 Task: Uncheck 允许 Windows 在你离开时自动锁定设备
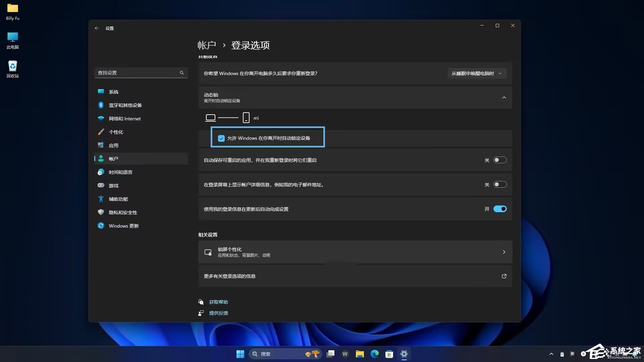pyautogui.click(x=221, y=138)
